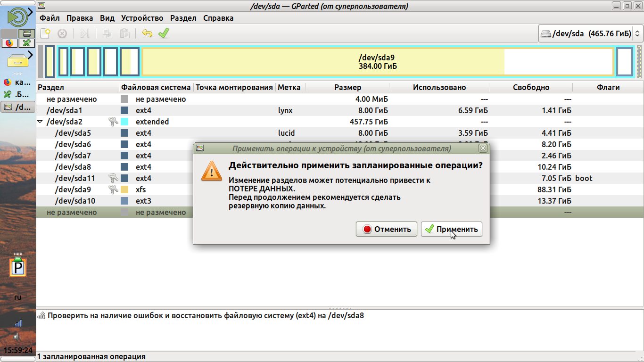Click the xfs color swatch for /dev/sda9

(x=124, y=189)
